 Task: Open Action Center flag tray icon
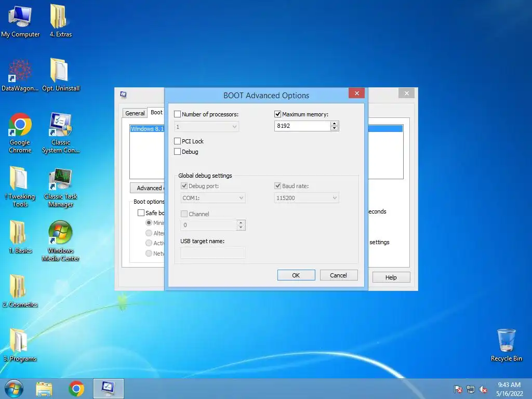click(x=458, y=389)
